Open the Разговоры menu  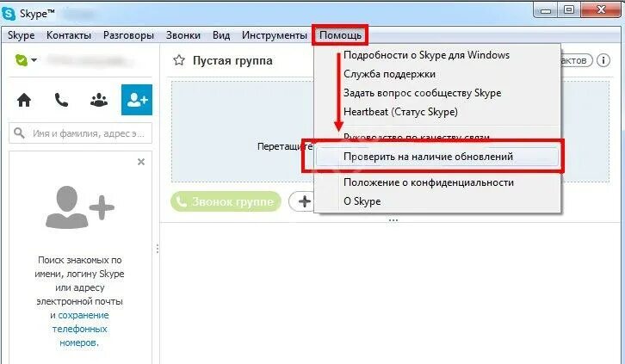(x=128, y=35)
